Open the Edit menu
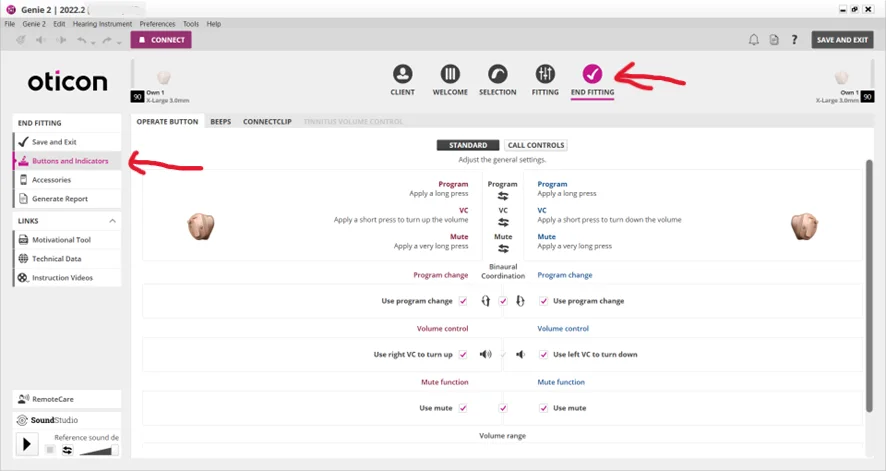 59,24
